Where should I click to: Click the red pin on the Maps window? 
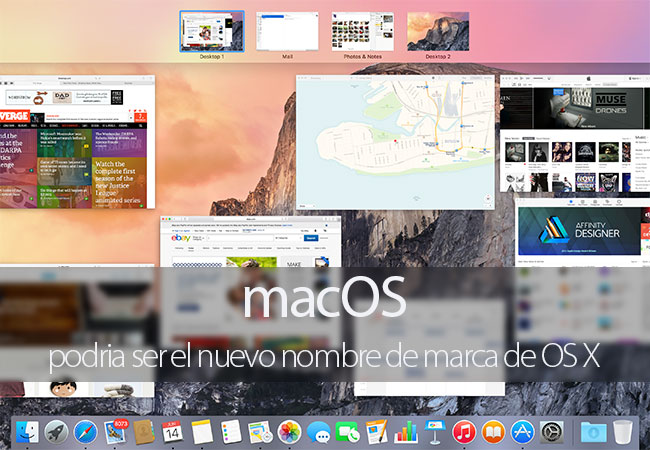pyautogui.click(x=395, y=141)
